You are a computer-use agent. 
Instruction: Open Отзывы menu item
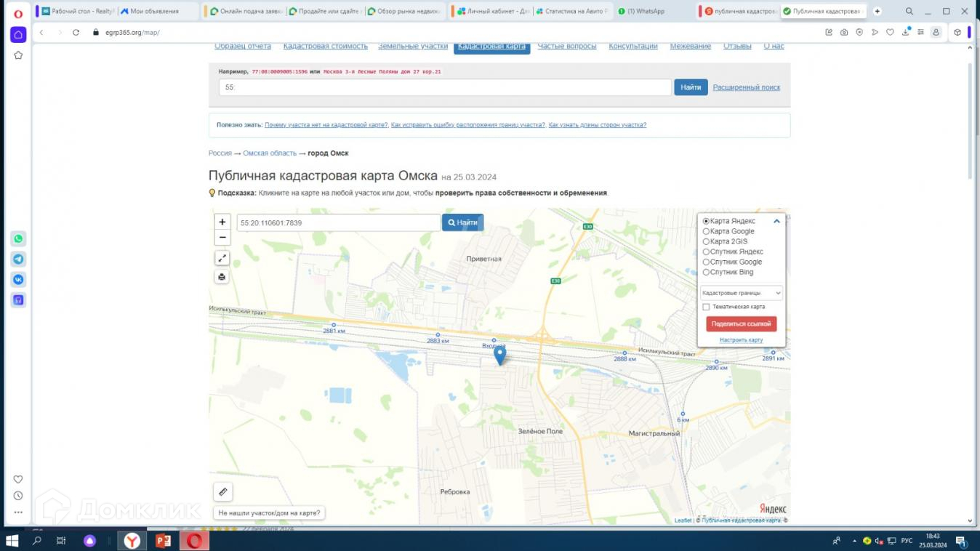pos(737,46)
